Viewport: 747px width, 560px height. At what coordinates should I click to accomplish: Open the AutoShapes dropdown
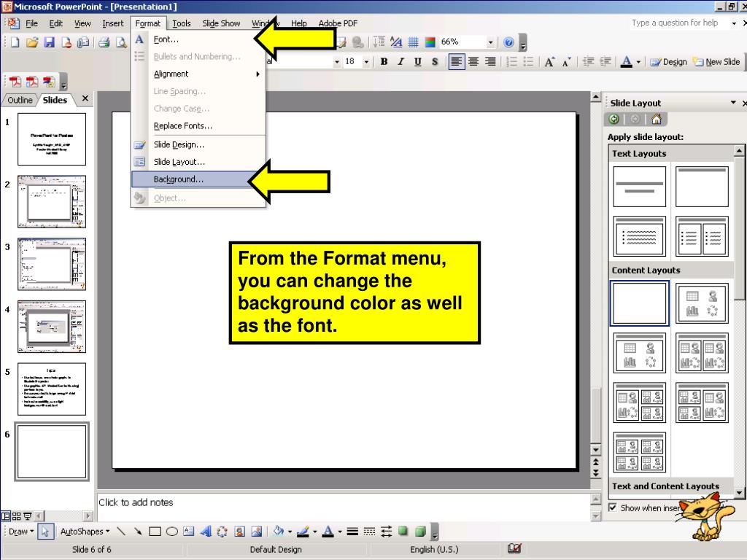click(x=85, y=532)
